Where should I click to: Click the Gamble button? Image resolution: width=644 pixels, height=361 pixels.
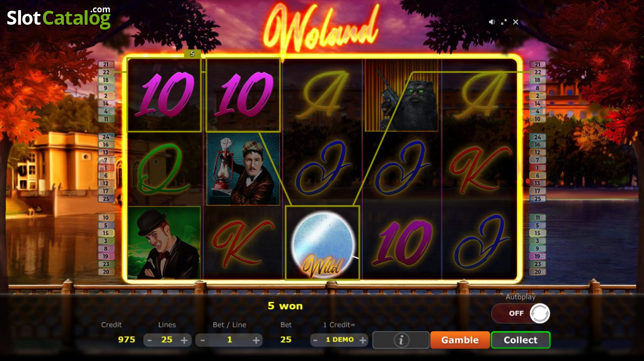pyautogui.click(x=460, y=340)
